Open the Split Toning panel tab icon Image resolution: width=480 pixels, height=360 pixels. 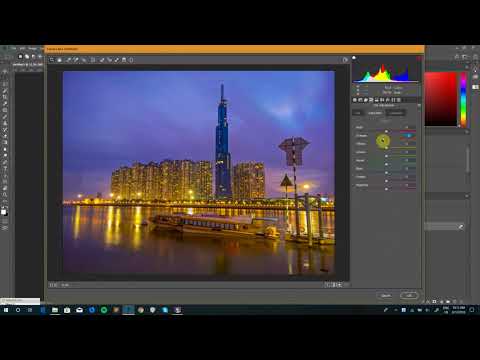click(377, 100)
